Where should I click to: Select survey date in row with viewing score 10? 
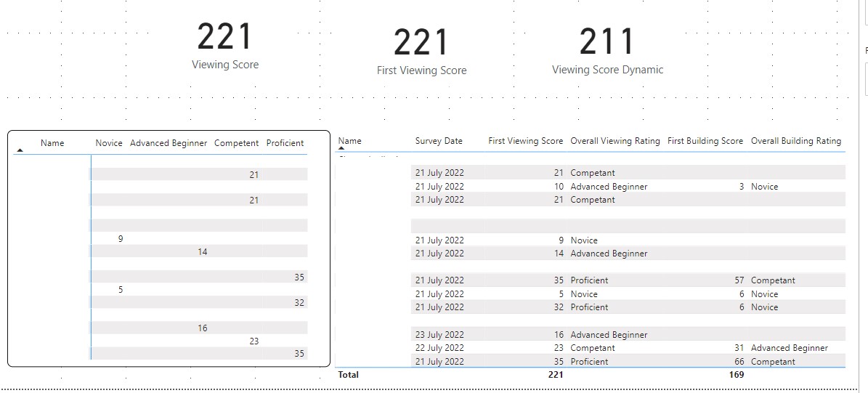coord(439,187)
